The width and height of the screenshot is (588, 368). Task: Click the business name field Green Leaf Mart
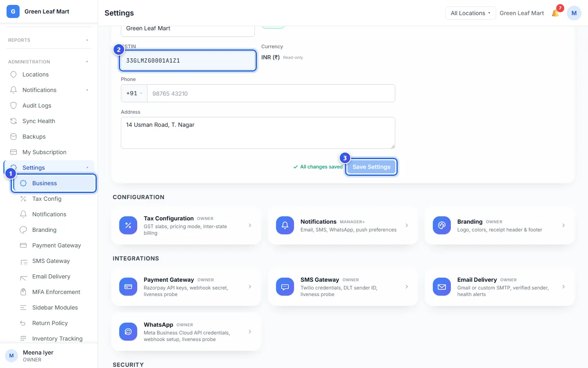coord(188,30)
